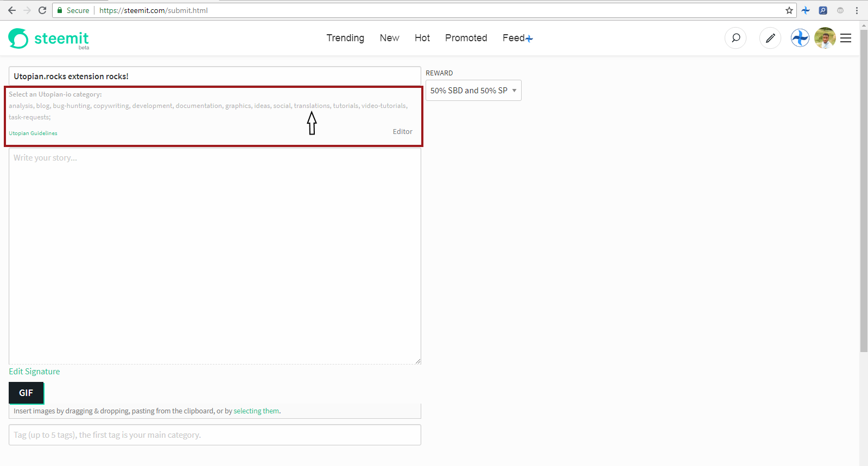Switch to the Hot posts tab
Viewport: 868px width, 466px height.
422,38
